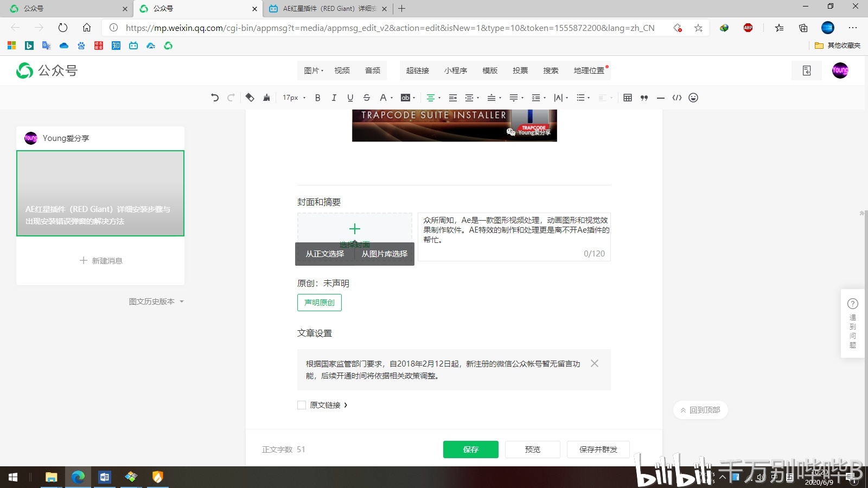Declare originality via 声明原创 button
This screenshot has width=868, height=488.
tap(319, 303)
